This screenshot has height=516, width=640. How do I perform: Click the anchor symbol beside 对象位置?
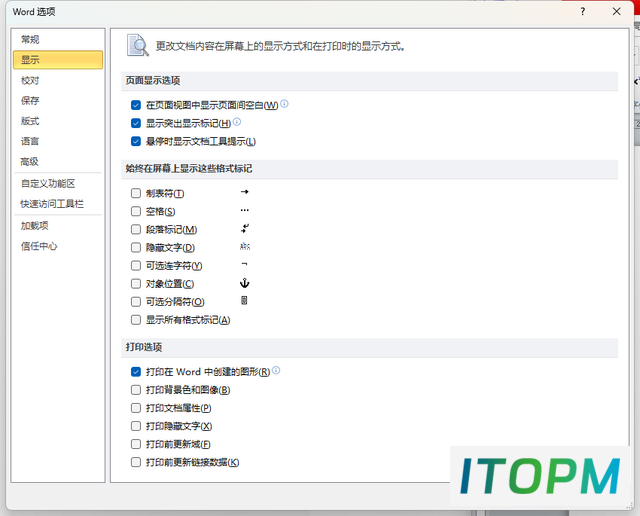click(244, 282)
